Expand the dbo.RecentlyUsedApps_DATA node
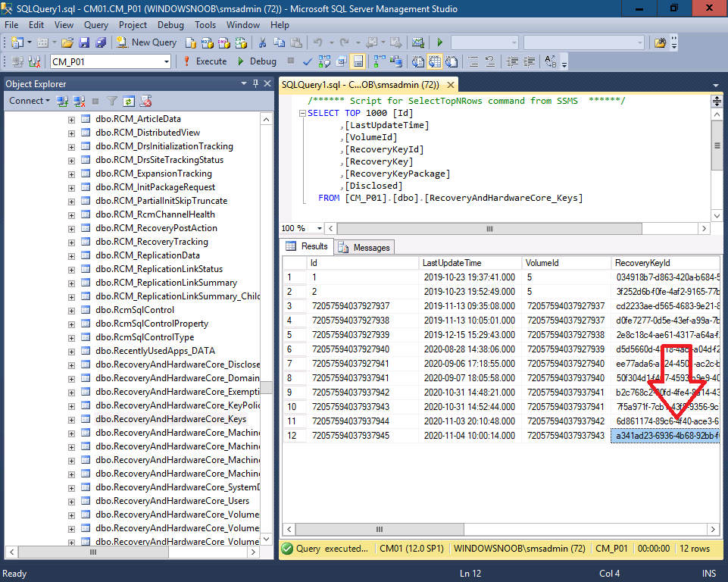Screen dimensions: 728x582 [x=71, y=352]
